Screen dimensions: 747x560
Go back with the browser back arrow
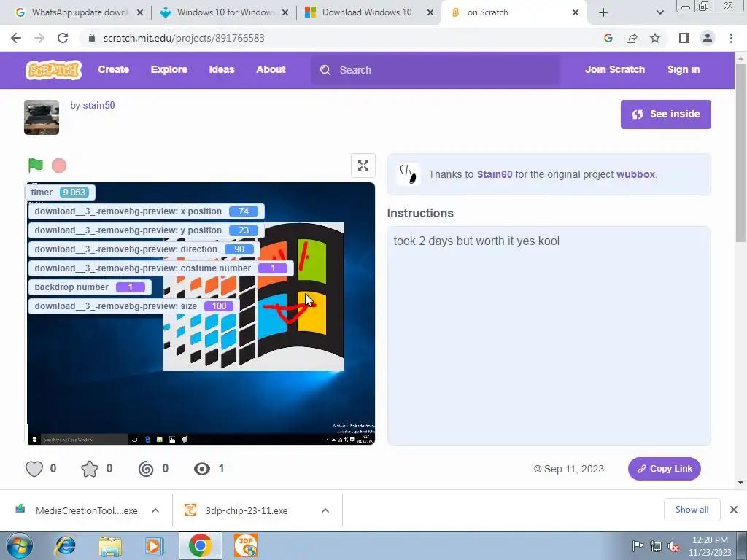click(16, 38)
